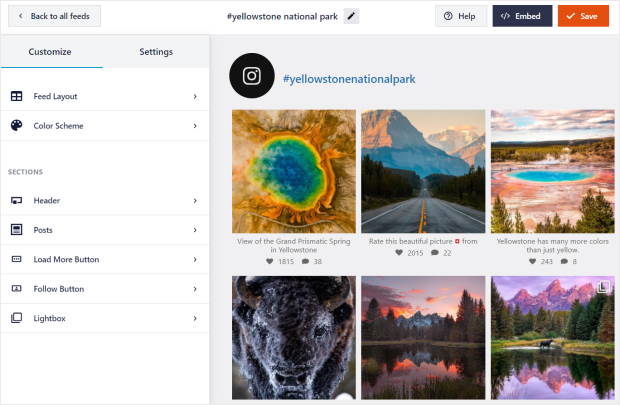Switch to the Settings tab
The height and width of the screenshot is (405, 620).
point(156,52)
